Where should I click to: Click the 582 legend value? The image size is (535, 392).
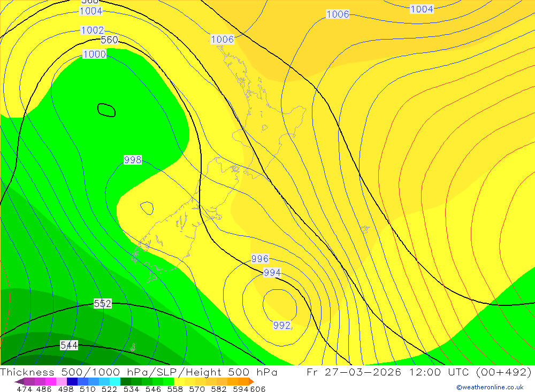(x=219, y=389)
